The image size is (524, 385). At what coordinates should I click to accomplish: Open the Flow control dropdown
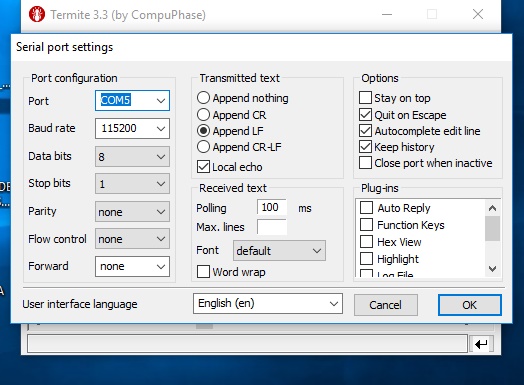coord(132,239)
